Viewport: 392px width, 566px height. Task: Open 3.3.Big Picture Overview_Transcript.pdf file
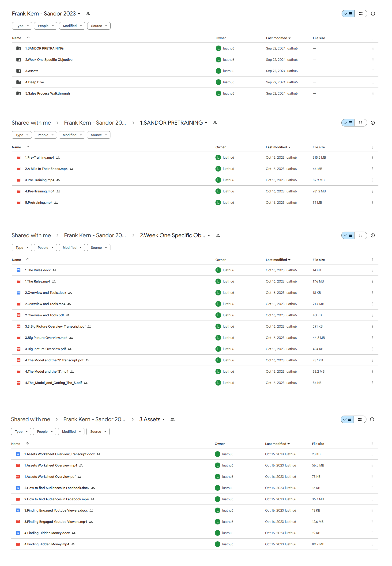click(55, 327)
